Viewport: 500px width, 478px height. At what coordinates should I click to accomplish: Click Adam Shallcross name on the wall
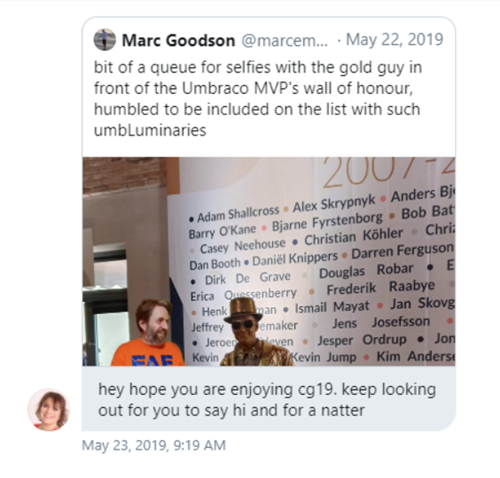tap(238, 214)
